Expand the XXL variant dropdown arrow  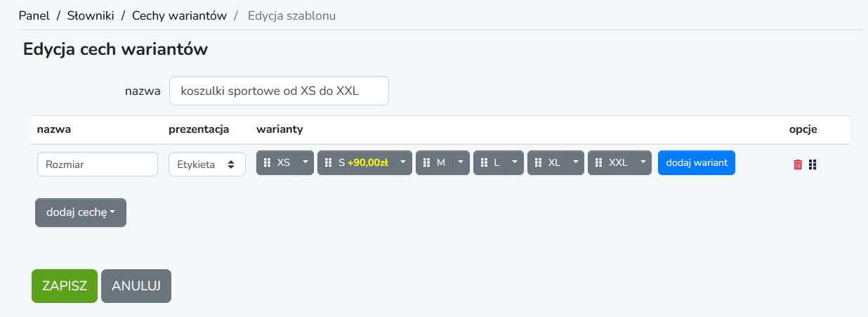[643, 162]
